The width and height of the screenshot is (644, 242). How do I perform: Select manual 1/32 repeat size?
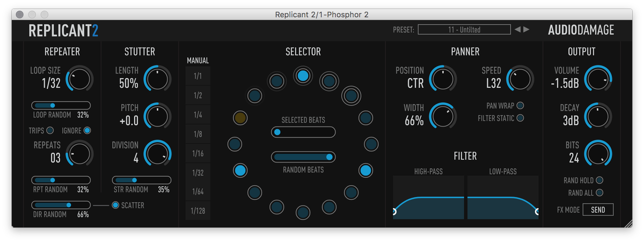click(197, 173)
